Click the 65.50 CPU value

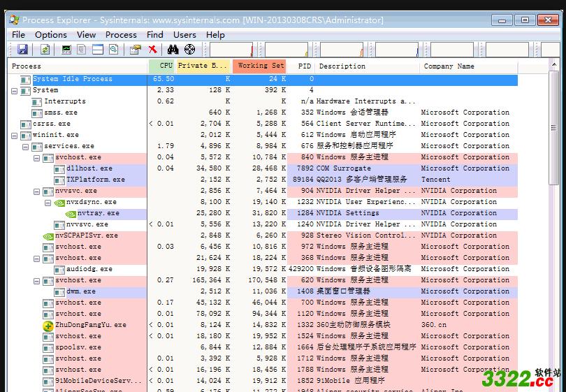[x=164, y=79]
